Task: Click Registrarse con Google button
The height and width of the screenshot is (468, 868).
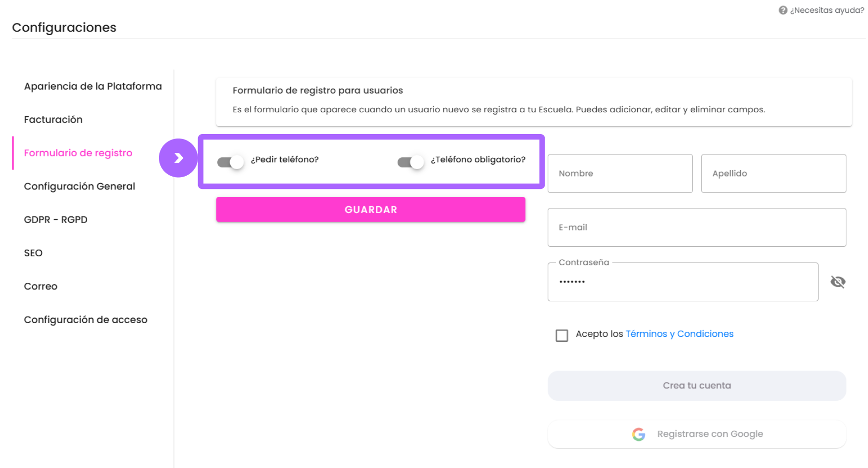Action: pyautogui.click(x=697, y=434)
